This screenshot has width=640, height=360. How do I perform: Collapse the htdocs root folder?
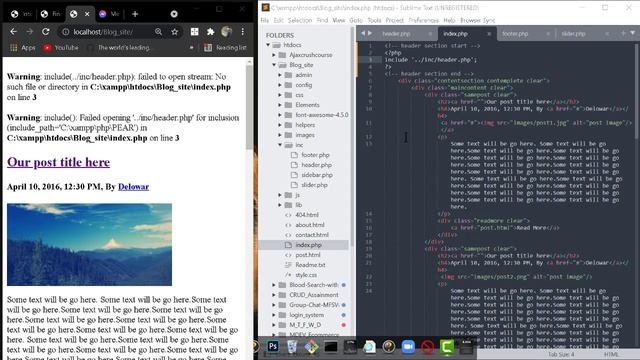(x=268, y=45)
